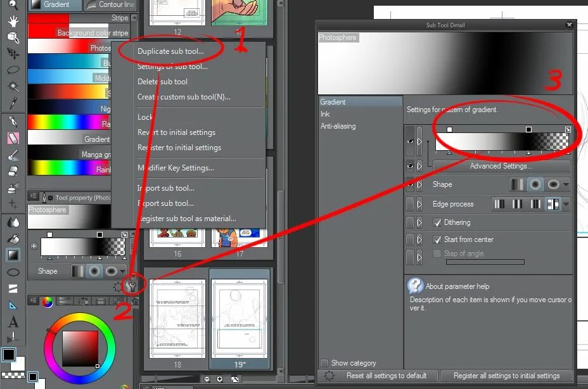Screen dimensions: 588x389
Task: Toggle the Start from center checkbox
Action: [437, 239]
